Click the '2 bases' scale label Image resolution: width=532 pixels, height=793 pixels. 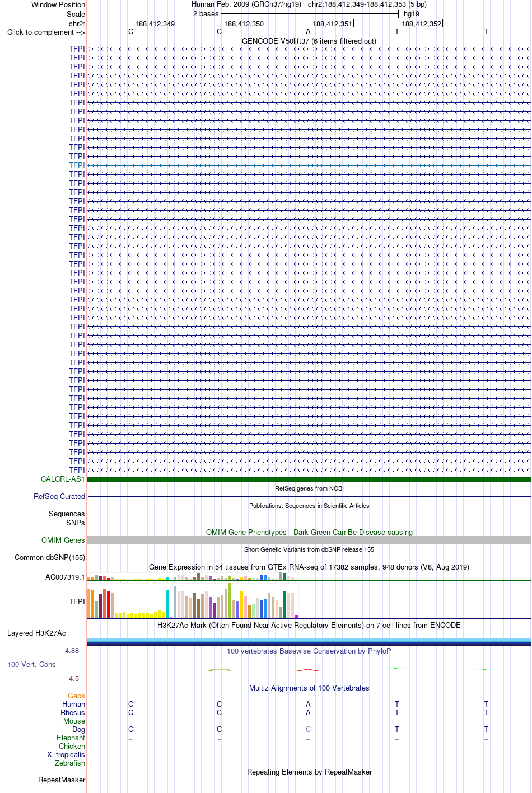tap(206, 13)
